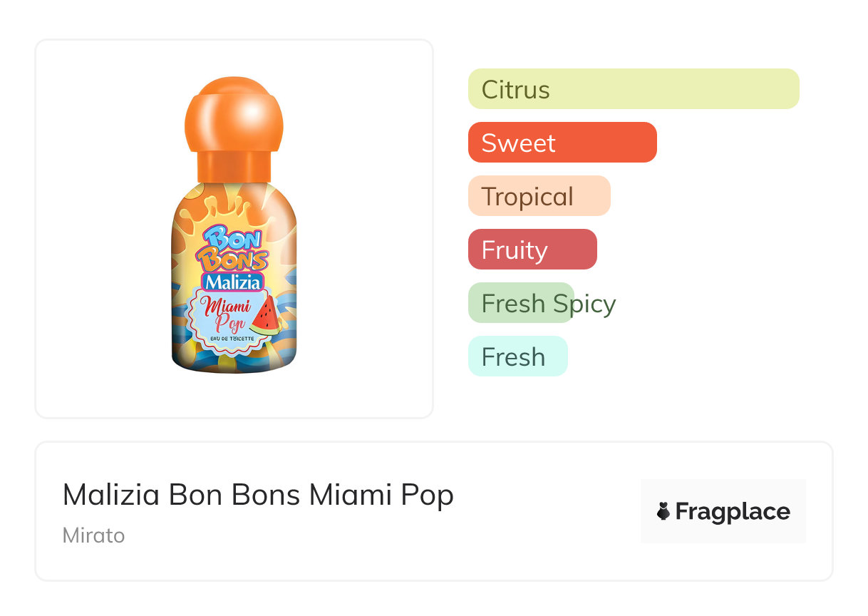Click the watermelon slice on the bottle
This screenshot has width=868, height=616.
[265, 314]
